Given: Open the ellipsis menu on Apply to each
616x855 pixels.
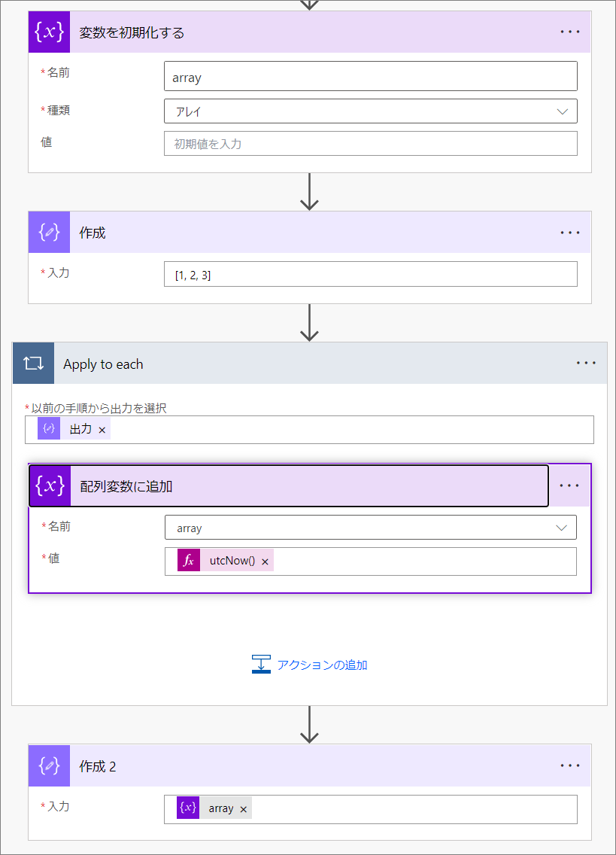Looking at the screenshot, I should coord(586,364).
